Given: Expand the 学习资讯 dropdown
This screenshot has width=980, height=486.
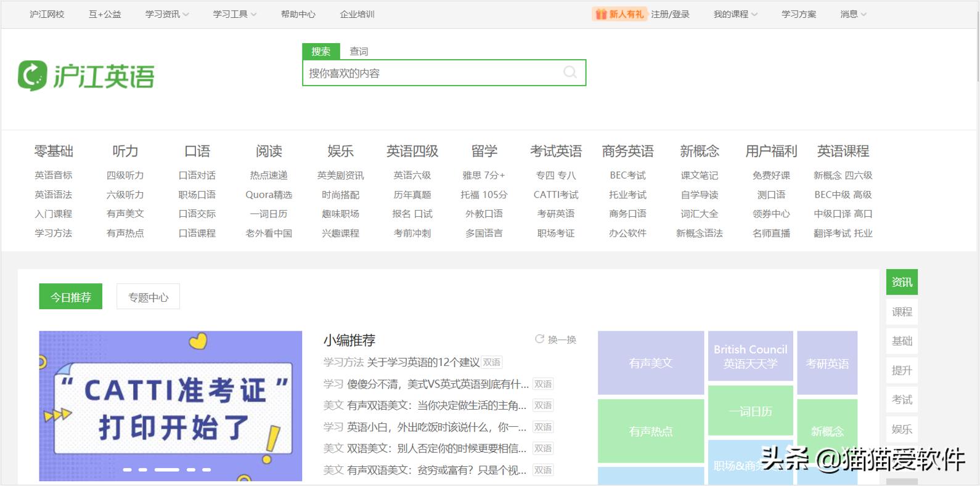Looking at the screenshot, I should tap(167, 14).
